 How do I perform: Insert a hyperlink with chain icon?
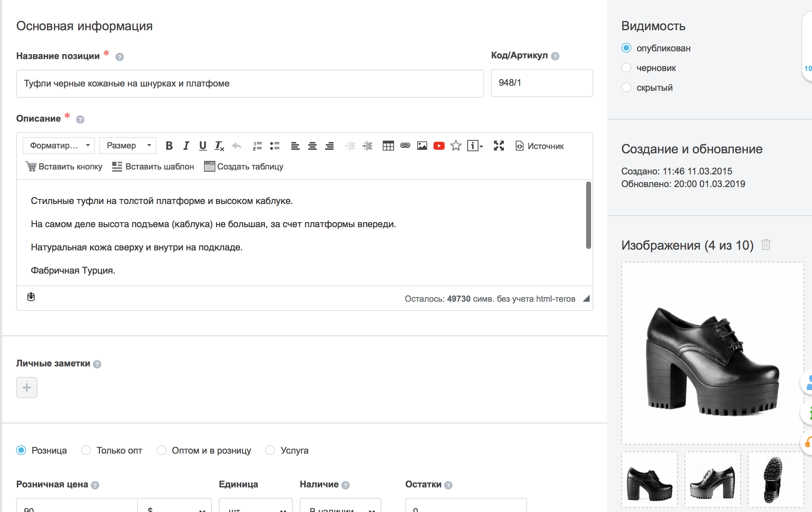[405, 145]
